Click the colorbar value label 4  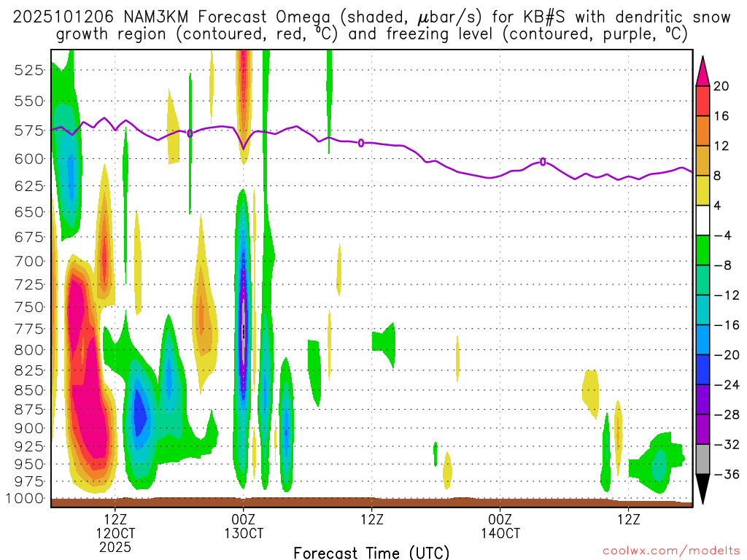pos(718,206)
